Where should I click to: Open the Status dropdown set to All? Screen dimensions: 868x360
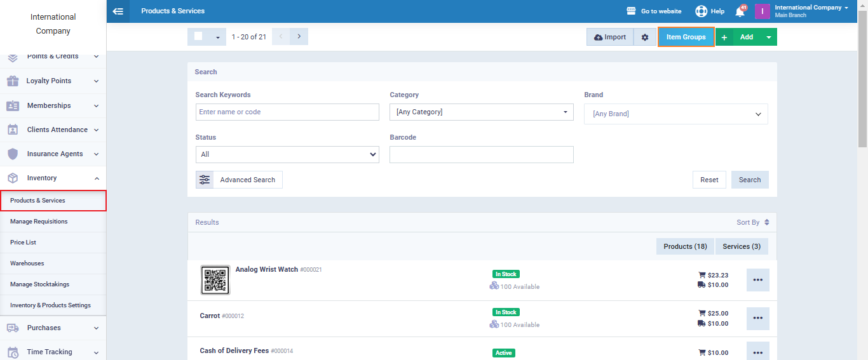[x=287, y=154]
